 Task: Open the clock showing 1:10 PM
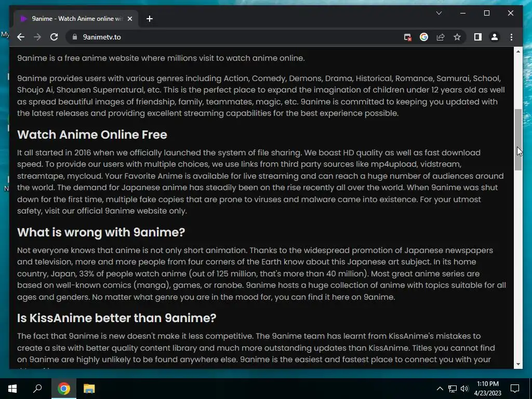[487, 389]
